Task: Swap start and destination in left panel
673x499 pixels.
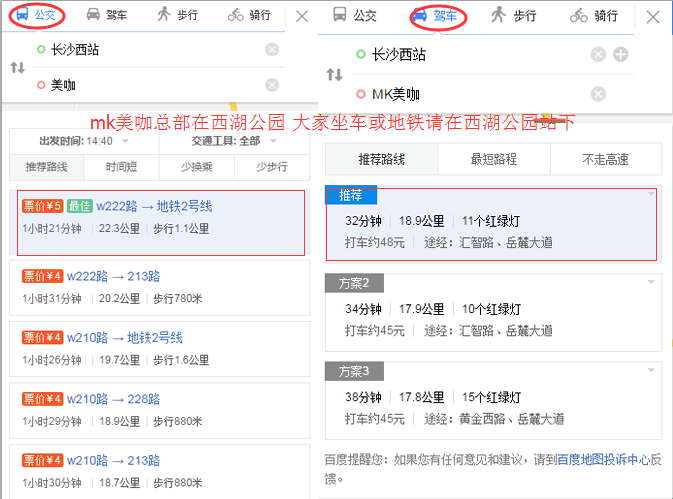Action: (18, 67)
